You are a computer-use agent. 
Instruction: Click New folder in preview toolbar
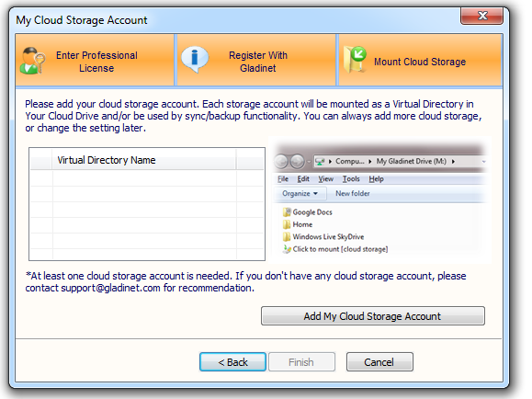(353, 194)
